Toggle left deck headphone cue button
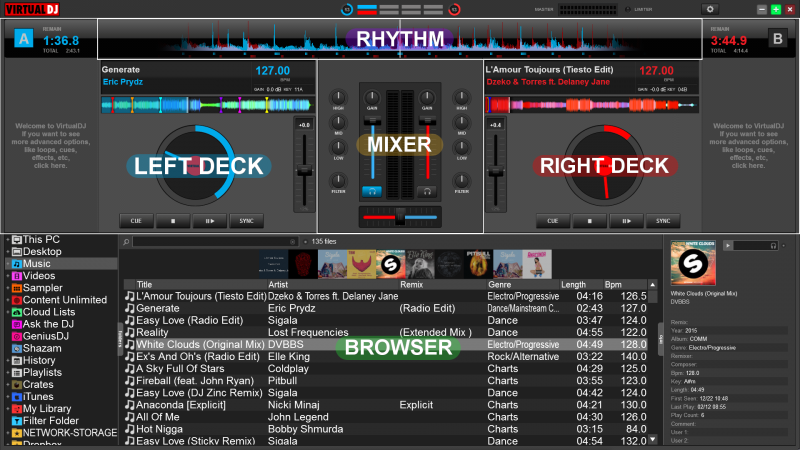 372,192
